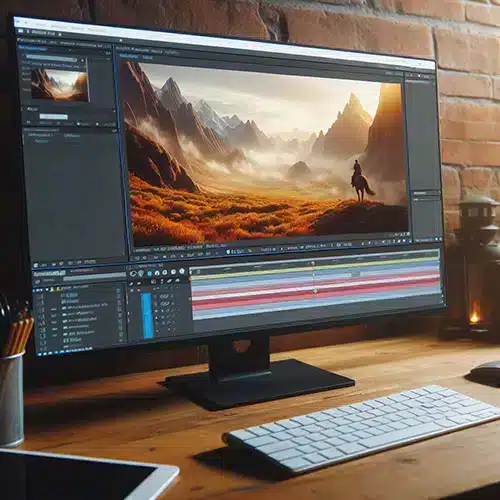Image resolution: width=500 pixels, height=500 pixels.
Task: Click the shield-shaped icon in the timeline icon row
Action: pos(141,273)
